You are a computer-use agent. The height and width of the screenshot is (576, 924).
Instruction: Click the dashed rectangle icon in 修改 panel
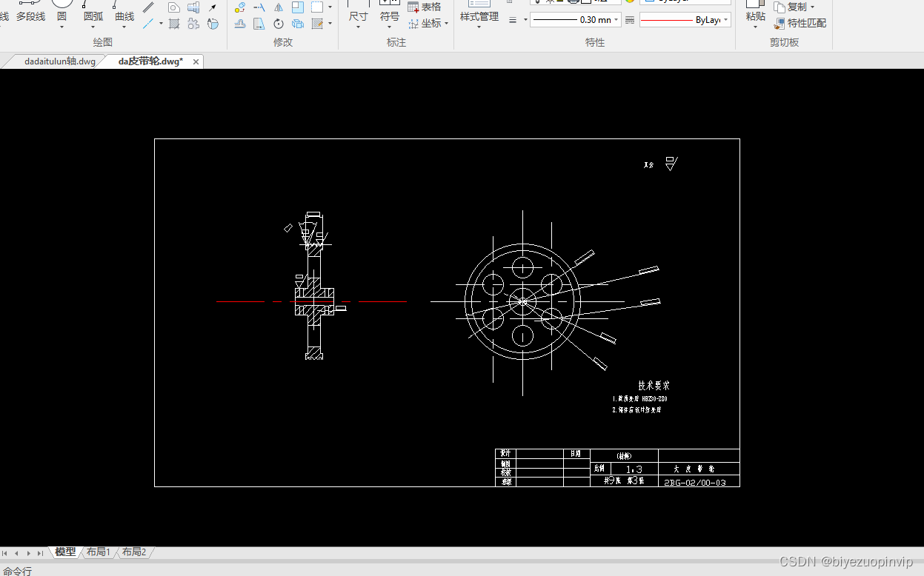tap(317, 7)
